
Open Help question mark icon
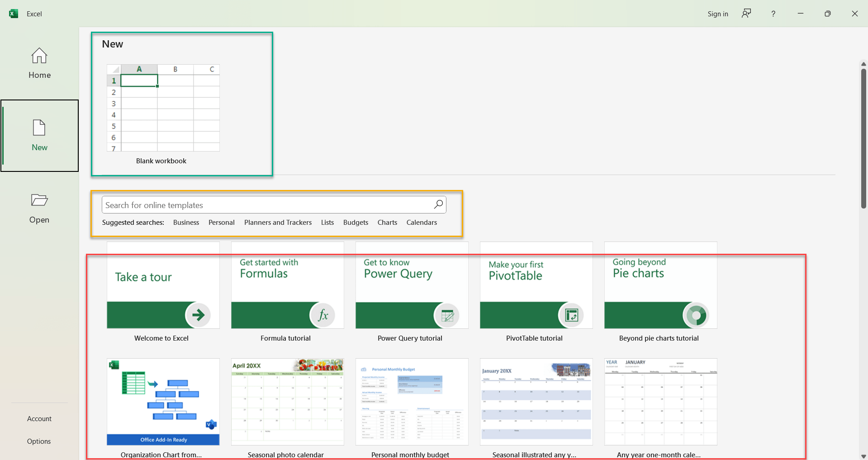tap(773, 14)
